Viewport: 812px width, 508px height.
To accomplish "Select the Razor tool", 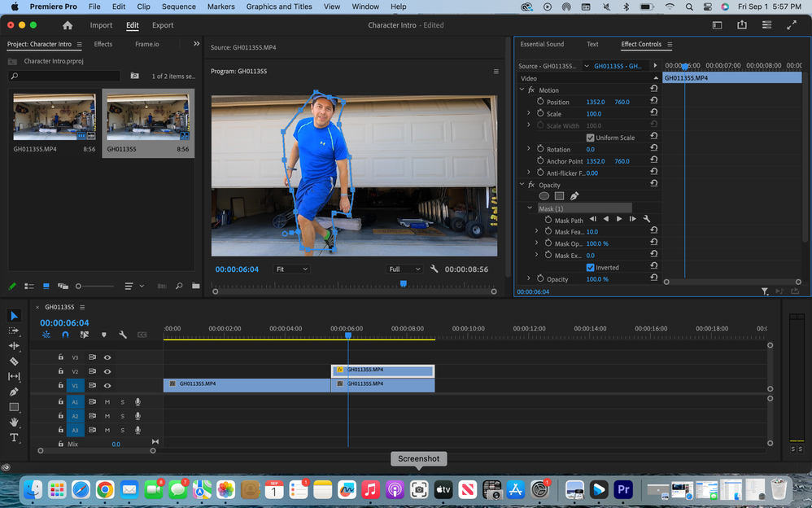I will click(14, 361).
